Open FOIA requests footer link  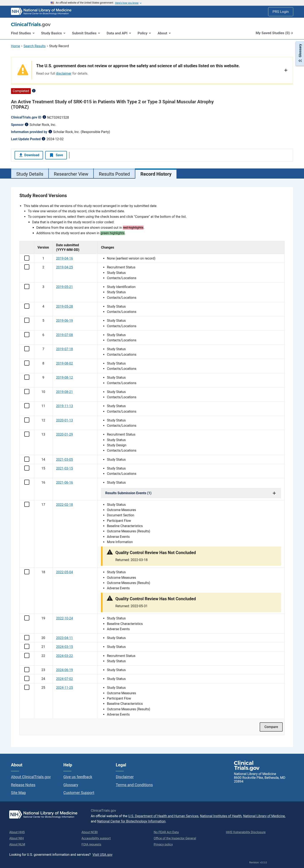coord(91,844)
